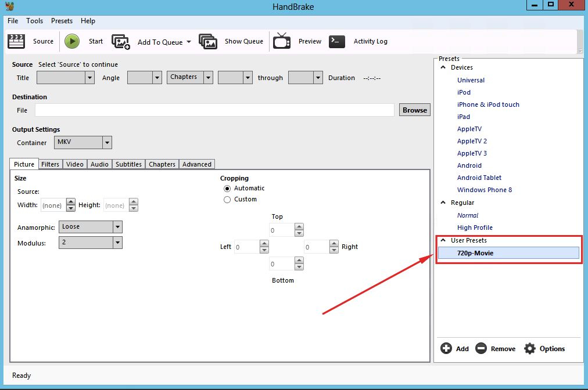The width and height of the screenshot is (588, 390).
Task: Select the Windows Phone 8 preset
Action: point(485,190)
